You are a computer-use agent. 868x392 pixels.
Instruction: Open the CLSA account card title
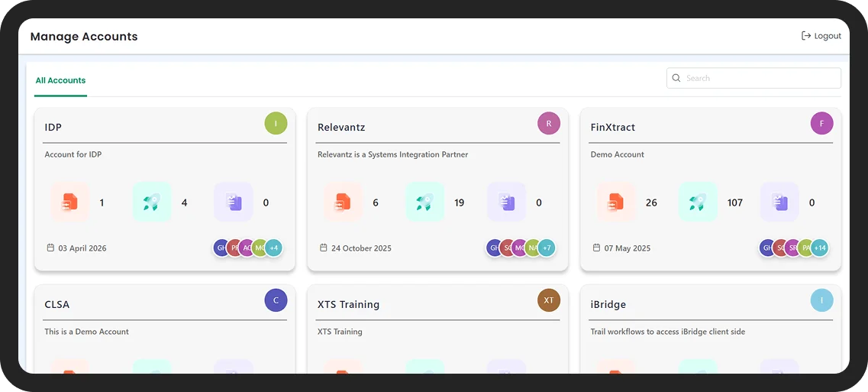57,304
